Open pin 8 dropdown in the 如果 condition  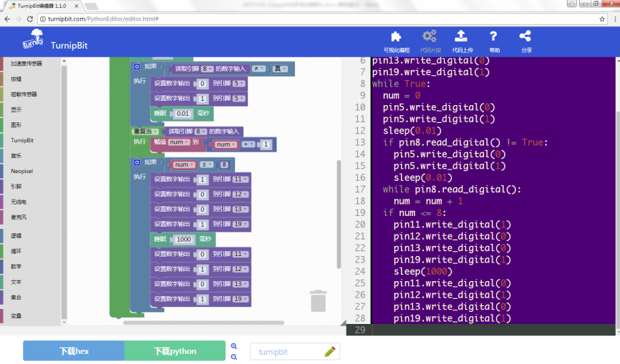[x=207, y=69]
